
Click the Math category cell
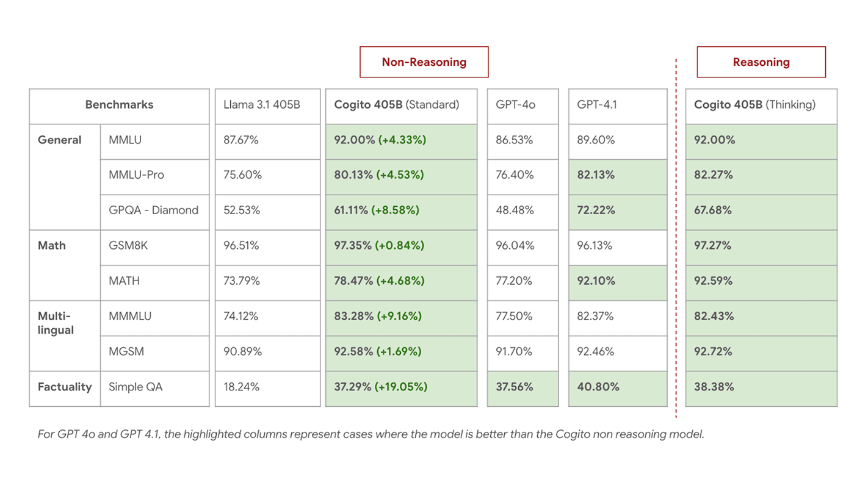coord(52,246)
